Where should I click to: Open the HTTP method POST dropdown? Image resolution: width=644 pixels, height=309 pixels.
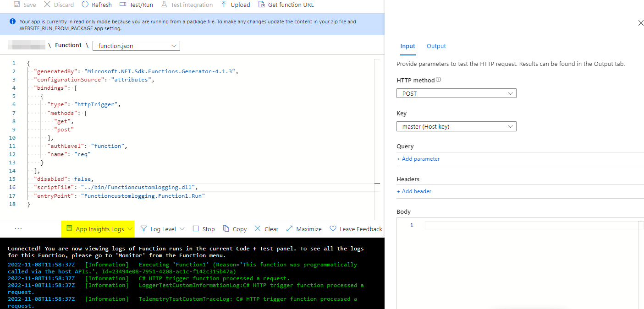457,93
